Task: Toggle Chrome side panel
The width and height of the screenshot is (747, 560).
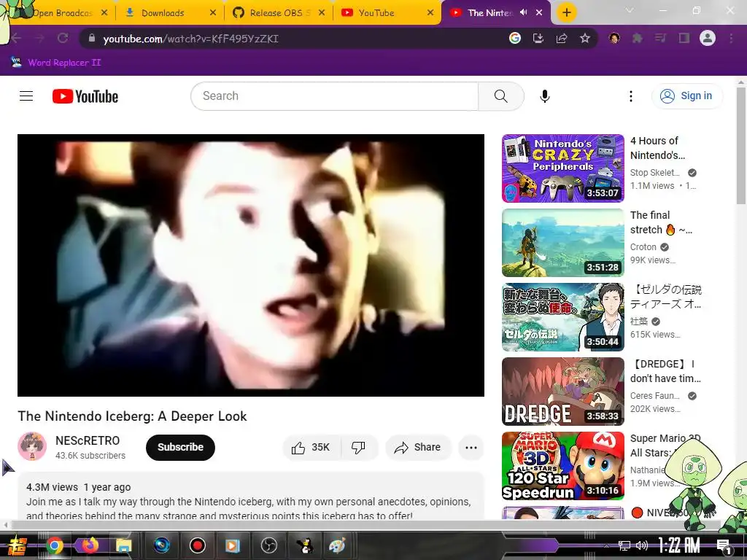Action: pos(684,38)
